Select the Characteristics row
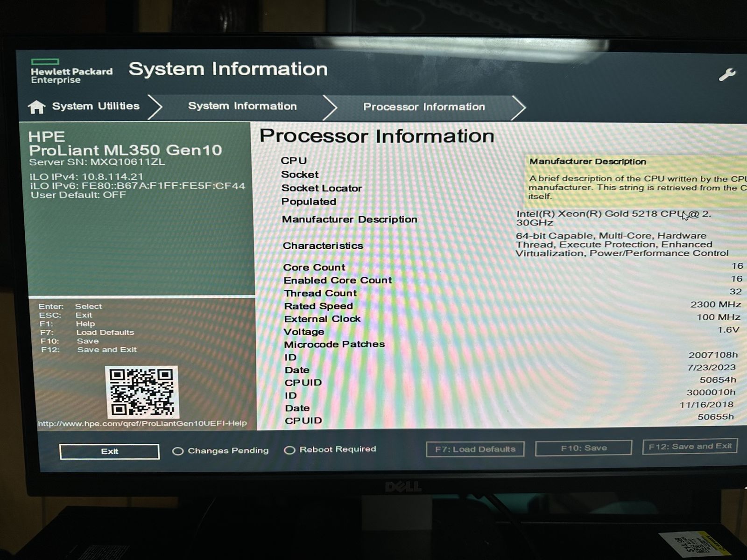Image resolution: width=747 pixels, height=560 pixels. 323,245
